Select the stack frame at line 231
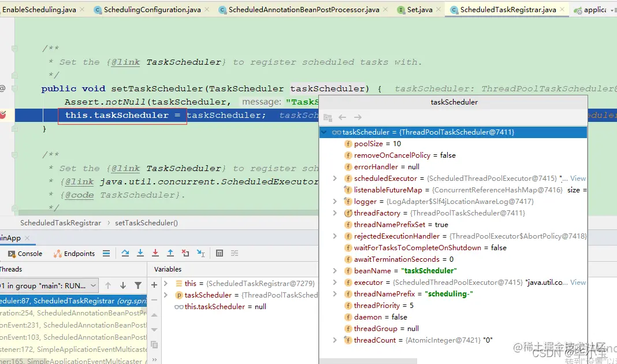Image resolution: width=617 pixels, height=364 pixels. [73, 325]
